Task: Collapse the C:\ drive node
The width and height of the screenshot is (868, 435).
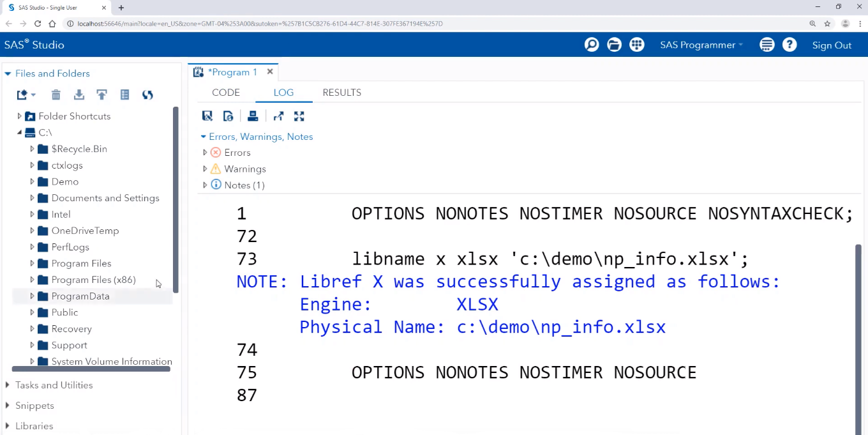Action: pos(19,133)
